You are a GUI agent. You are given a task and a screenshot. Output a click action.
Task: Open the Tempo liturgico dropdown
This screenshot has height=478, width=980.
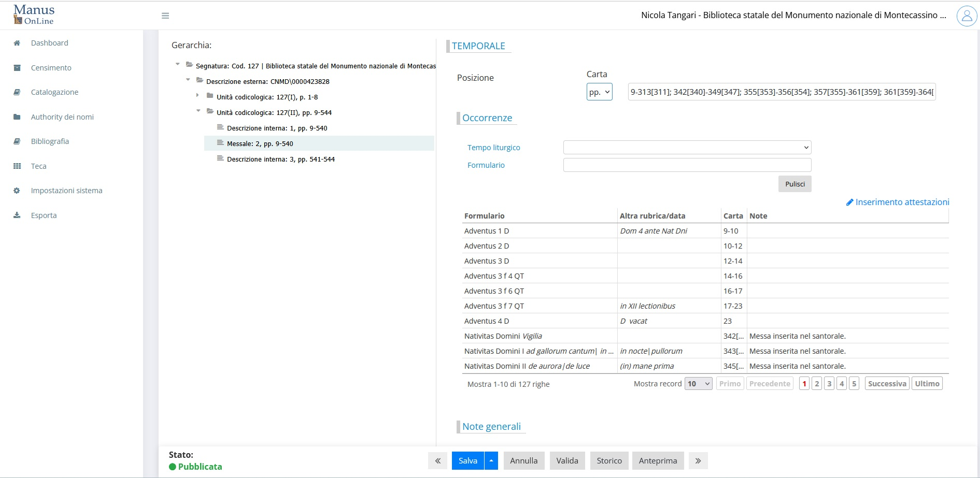pyautogui.click(x=687, y=148)
